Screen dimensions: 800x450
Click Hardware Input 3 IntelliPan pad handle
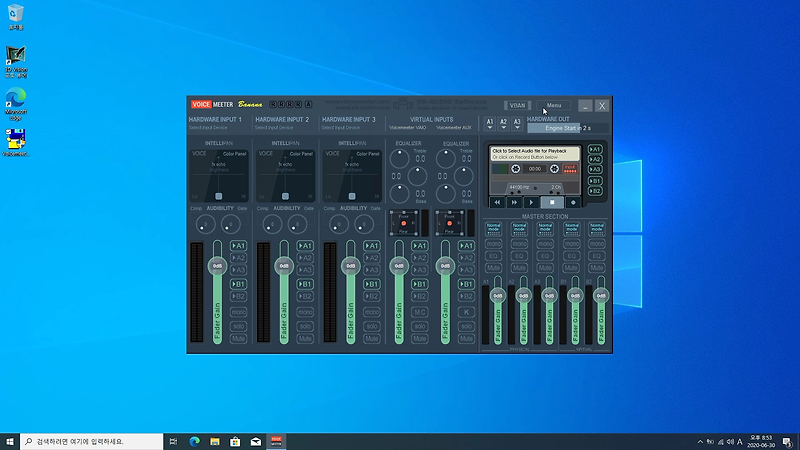coord(352,196)
